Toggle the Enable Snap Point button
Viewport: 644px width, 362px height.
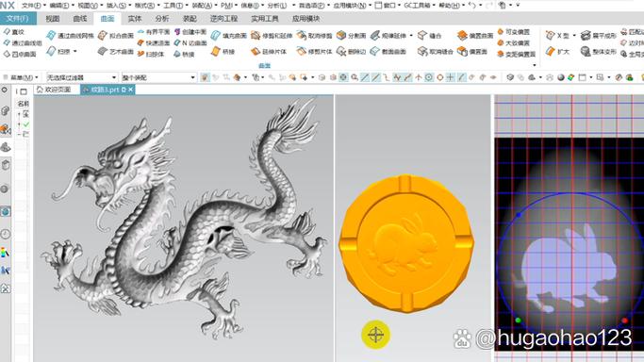[x=343, y=77]
